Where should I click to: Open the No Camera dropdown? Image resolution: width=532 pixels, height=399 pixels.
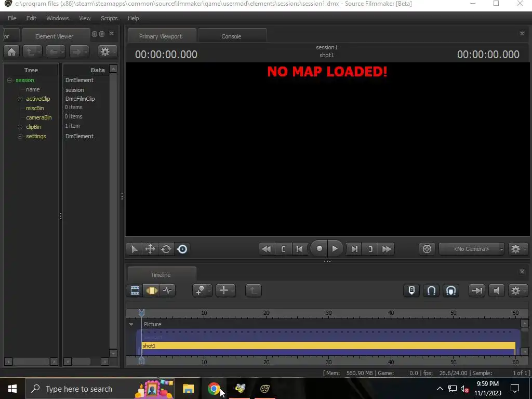click(x=472, y=249)
